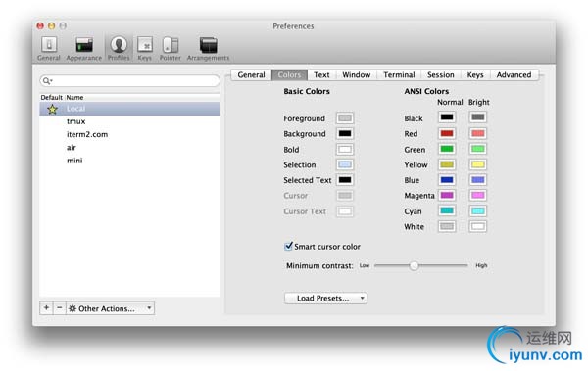Switch to the Keys profile tab
588x371 pixels.
(475, 75)
